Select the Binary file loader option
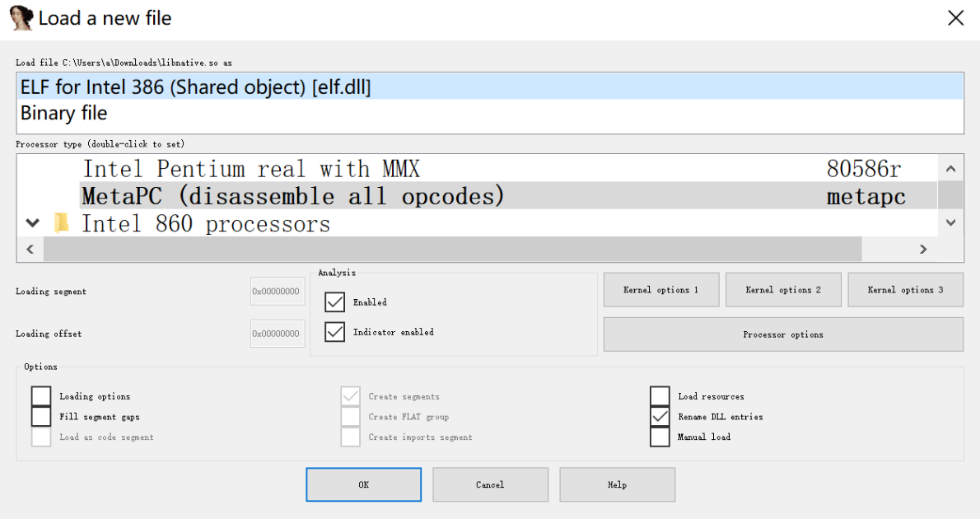 click(x=64, y=113)
